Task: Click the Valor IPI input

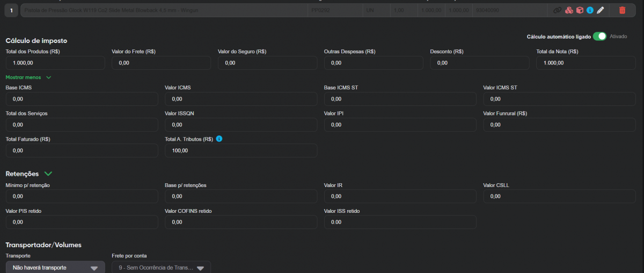Action: [400, 125]
